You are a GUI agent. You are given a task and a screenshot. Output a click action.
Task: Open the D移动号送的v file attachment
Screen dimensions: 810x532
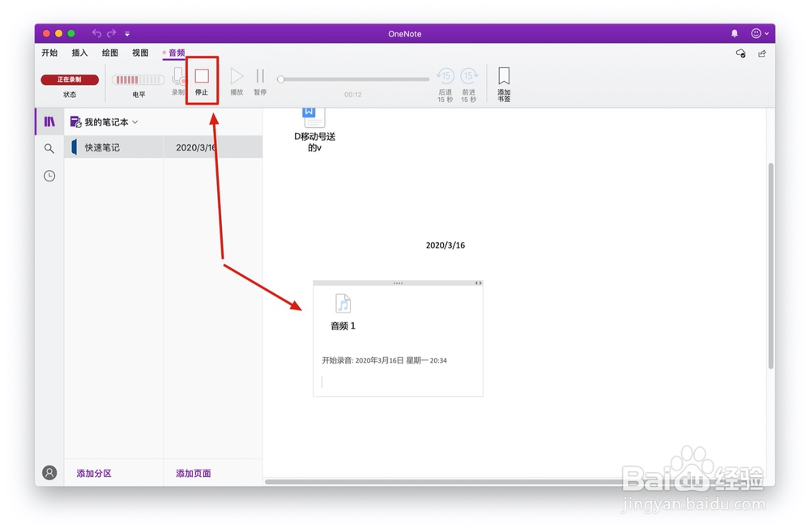(314, 130)
